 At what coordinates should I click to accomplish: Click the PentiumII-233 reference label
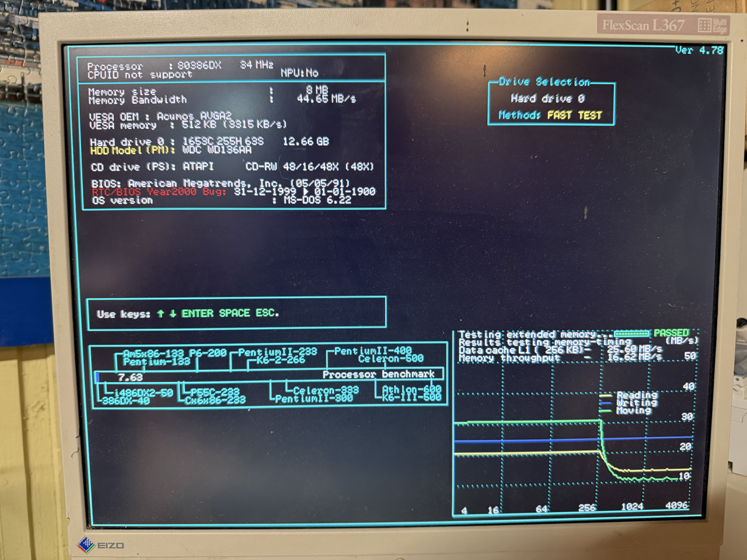(x=277, y=352)
